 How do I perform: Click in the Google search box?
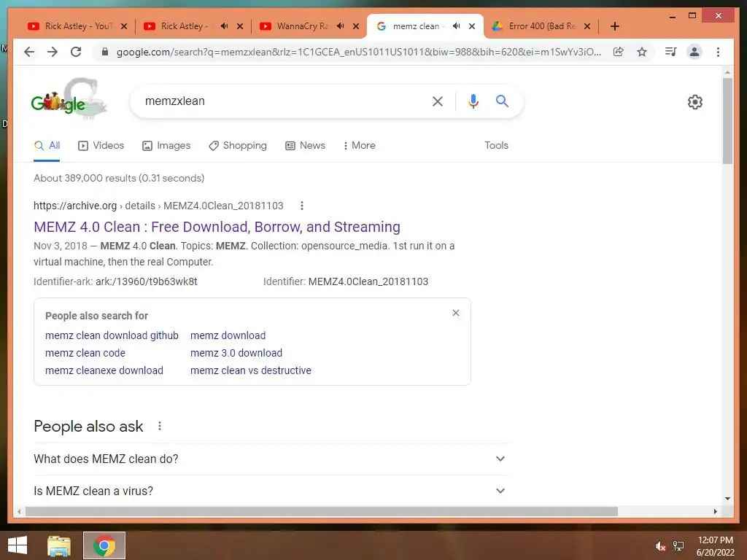pos(286,101)
